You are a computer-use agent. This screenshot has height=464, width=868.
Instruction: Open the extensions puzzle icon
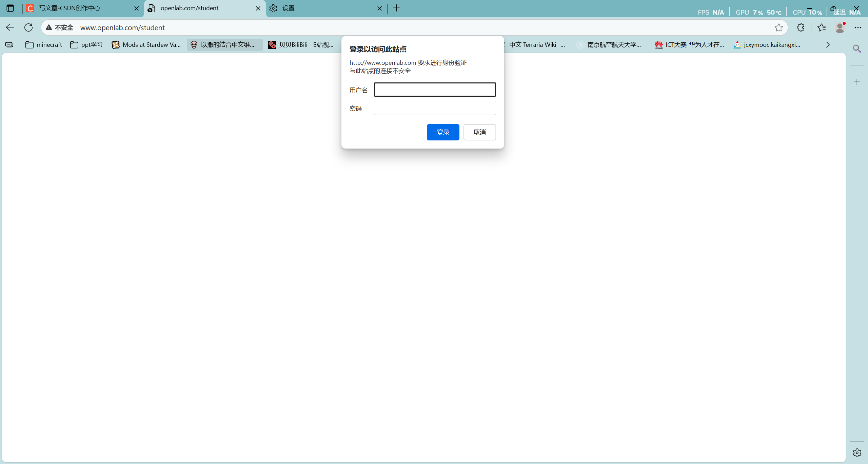[x=801, y=27]
